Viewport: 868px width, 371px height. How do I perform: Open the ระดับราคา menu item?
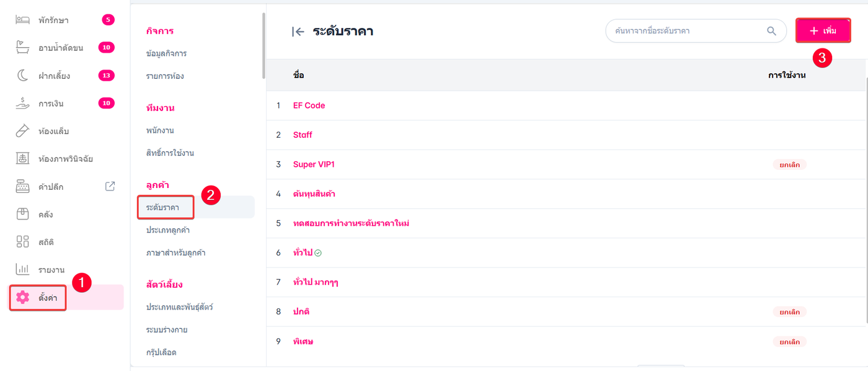(163, 207)
